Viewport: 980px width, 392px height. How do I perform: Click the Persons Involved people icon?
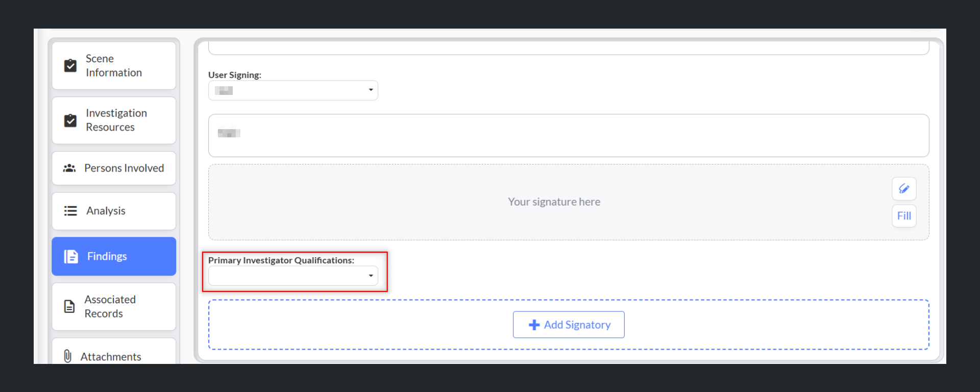tap(69, 168)
